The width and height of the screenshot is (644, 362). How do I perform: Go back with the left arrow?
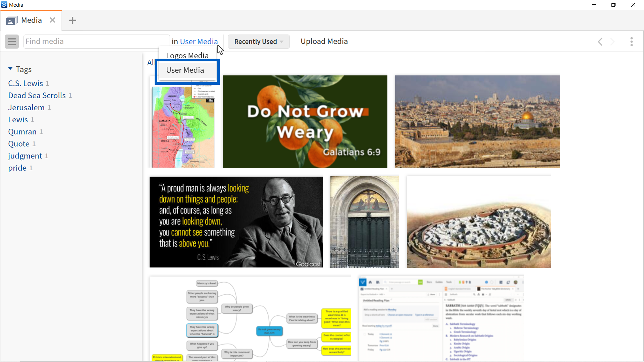(600, 42)
